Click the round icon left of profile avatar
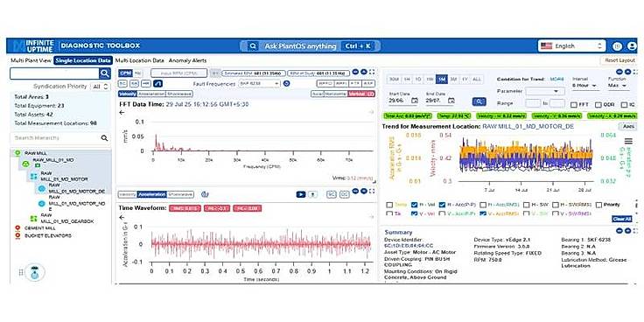Viewport: 644px width, 322px height. 617,46
